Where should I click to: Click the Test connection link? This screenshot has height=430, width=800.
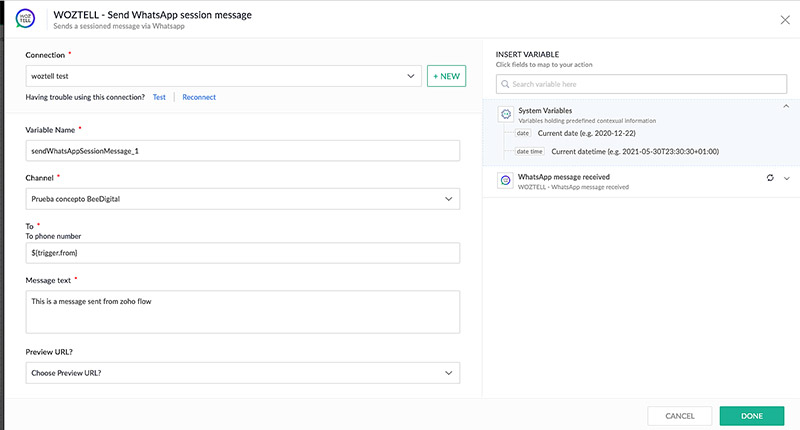point(159,97)
